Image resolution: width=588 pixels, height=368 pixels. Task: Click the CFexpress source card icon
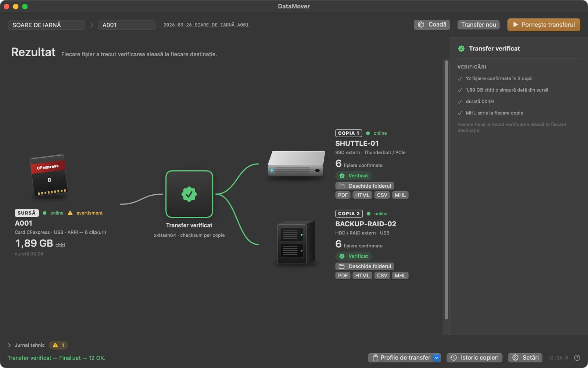pyautogui.click(x=49, y=176)
